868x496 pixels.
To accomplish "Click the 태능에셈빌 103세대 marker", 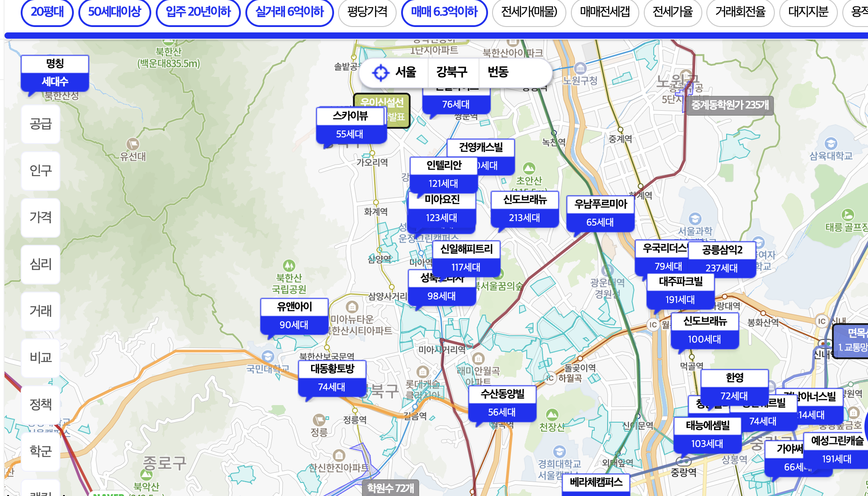I will [707, 435].
